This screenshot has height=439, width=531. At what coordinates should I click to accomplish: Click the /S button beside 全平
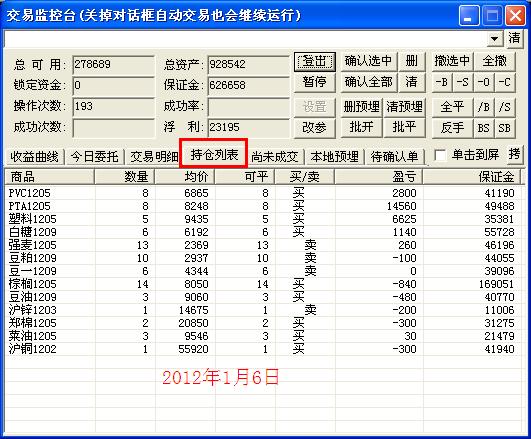(505, 107)
